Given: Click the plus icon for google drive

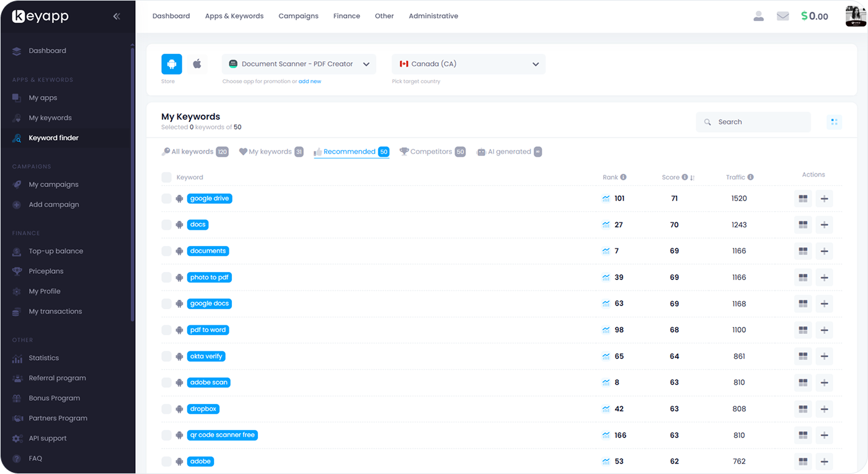Looking at the screenshot, I should coord(824,199).
